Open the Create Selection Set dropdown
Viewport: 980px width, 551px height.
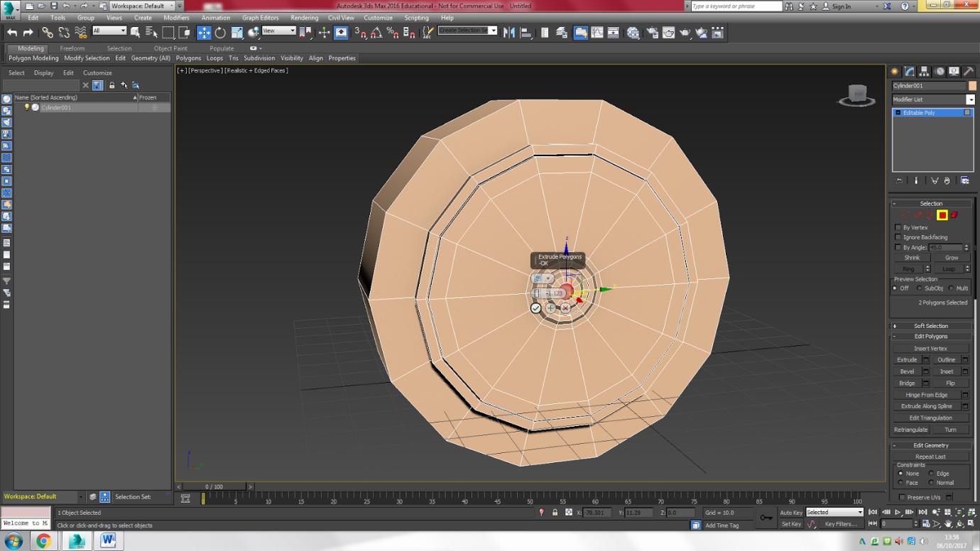point(467,31)
